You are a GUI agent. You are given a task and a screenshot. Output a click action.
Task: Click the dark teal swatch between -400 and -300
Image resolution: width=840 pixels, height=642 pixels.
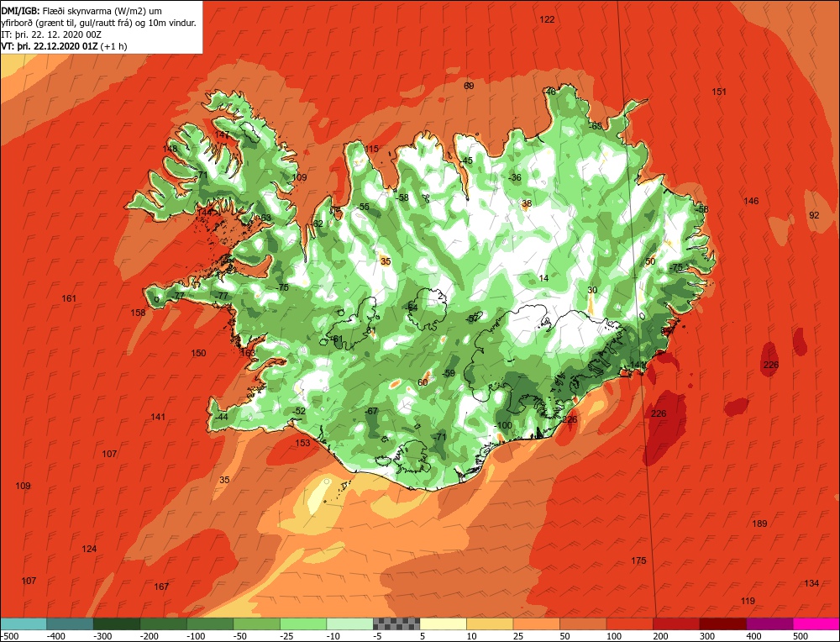[71, 624]
